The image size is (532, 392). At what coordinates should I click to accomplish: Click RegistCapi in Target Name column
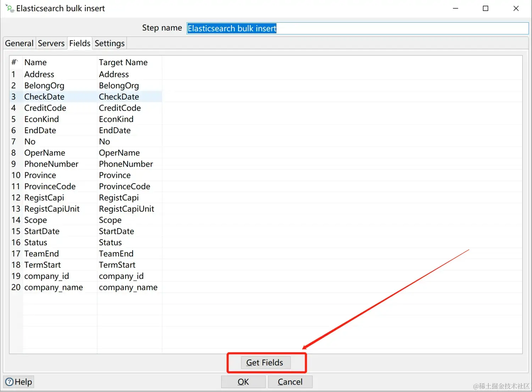point(129,198)
